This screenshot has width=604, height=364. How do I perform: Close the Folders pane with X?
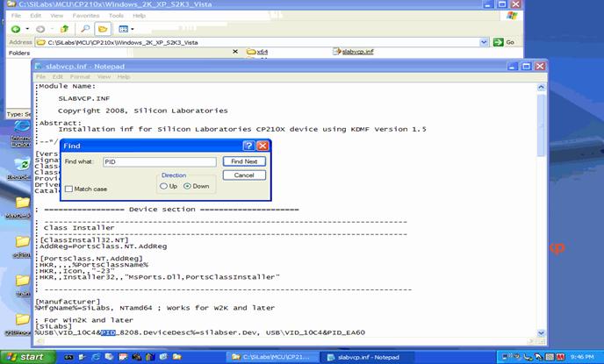(235, 52)
